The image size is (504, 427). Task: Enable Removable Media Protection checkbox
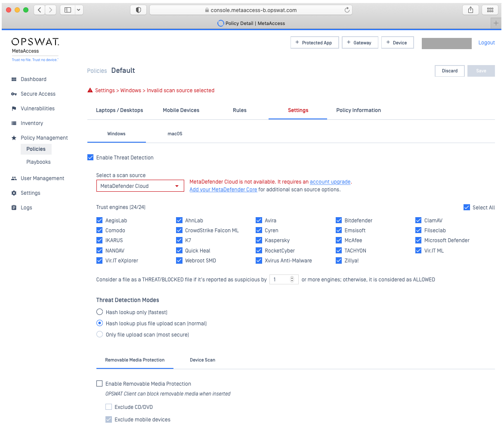pos(99,383)
